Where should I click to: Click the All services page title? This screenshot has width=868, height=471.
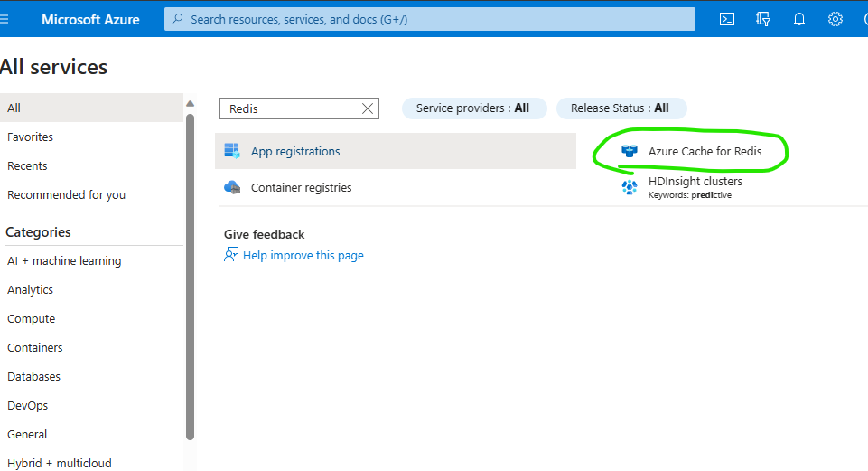point(53,67)
